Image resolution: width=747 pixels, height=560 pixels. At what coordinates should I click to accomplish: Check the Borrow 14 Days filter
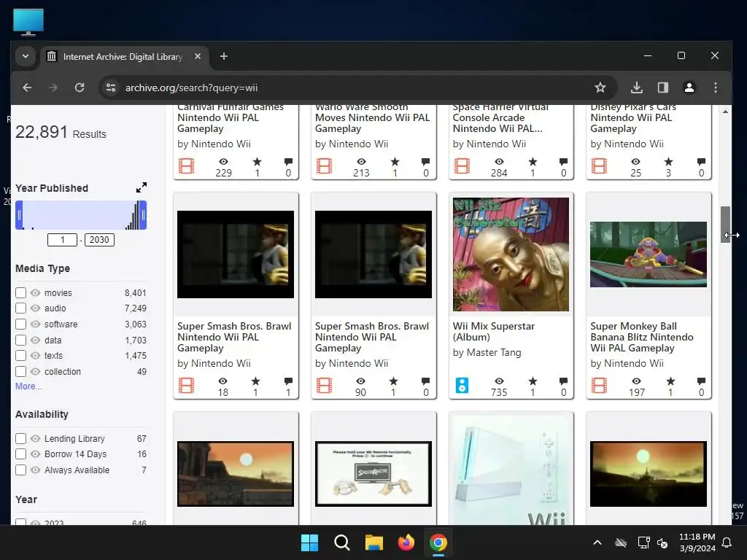pyautogui.click(x=20, y=454)
